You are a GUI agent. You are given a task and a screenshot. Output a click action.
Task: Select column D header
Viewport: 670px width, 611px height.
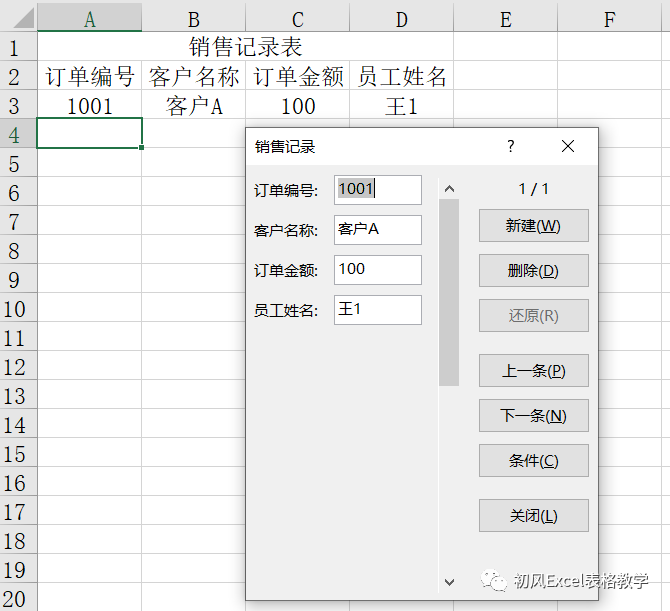[402, 19]
